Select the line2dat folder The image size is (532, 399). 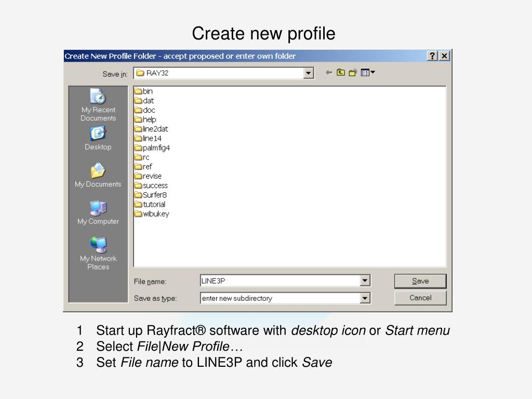151,129
